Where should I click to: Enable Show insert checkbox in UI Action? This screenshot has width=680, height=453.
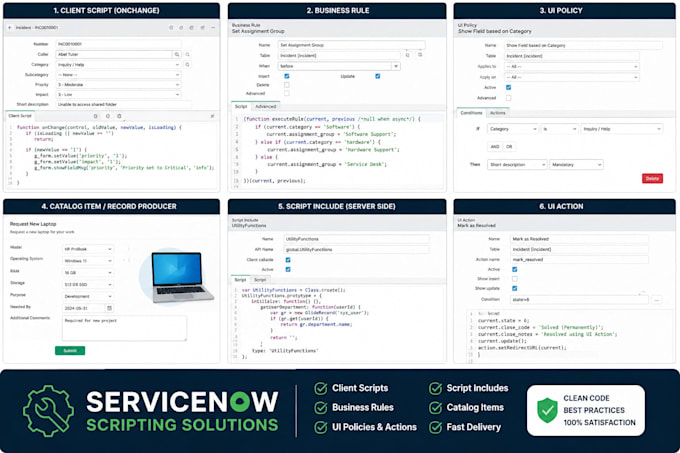point(515,279)
